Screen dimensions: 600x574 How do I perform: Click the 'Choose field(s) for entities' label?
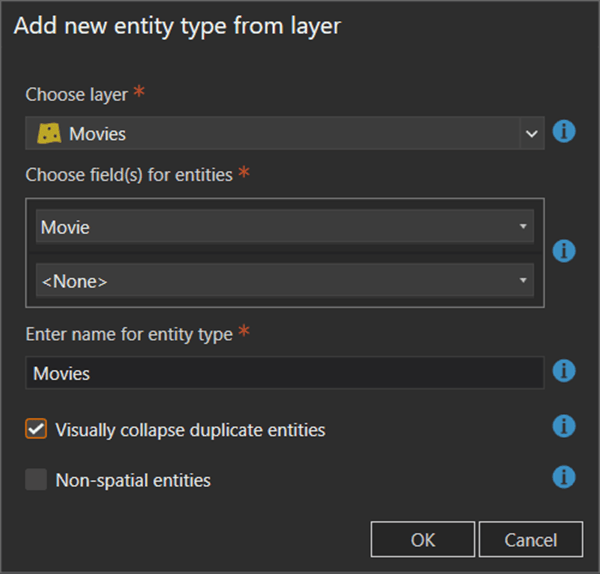click(129, 175)
